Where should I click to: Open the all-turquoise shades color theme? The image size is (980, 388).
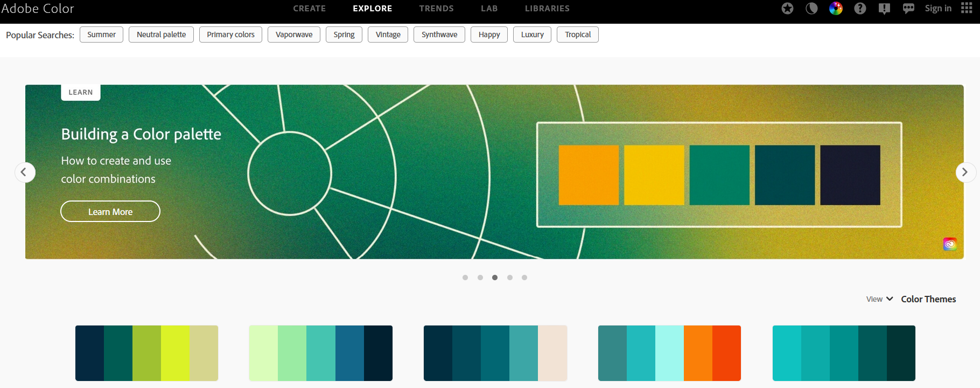pos(844,353)
